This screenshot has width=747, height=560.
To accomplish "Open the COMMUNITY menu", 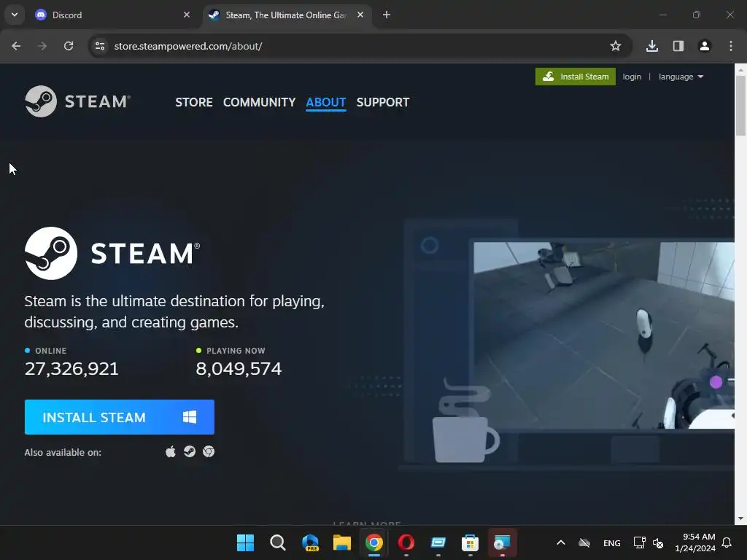I will (259, 102).
